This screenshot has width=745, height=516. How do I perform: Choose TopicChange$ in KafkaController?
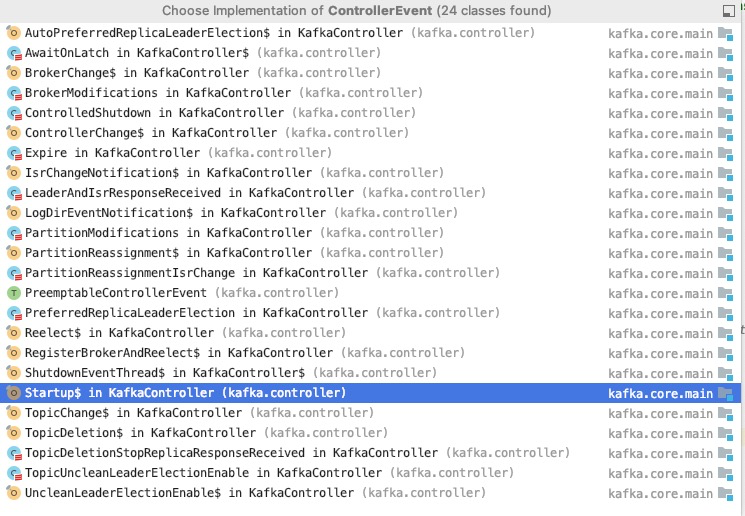pos(371,412)
